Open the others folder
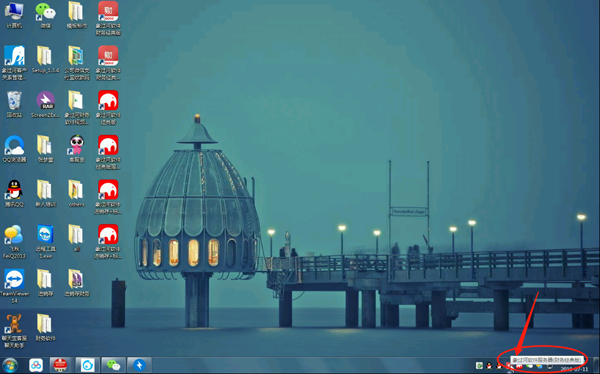This screenshot has width=600, height=374. click(77, 194)
